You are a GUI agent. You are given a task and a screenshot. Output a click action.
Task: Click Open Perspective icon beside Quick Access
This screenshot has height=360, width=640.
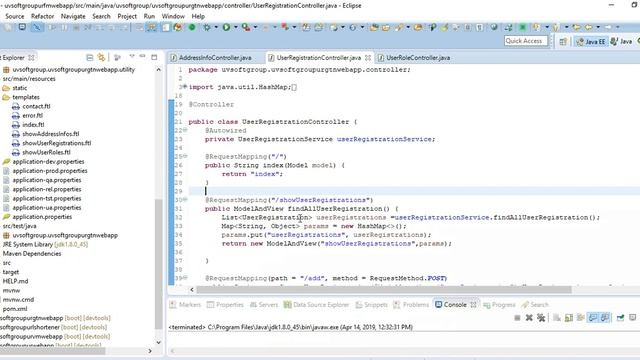point(563,41)
